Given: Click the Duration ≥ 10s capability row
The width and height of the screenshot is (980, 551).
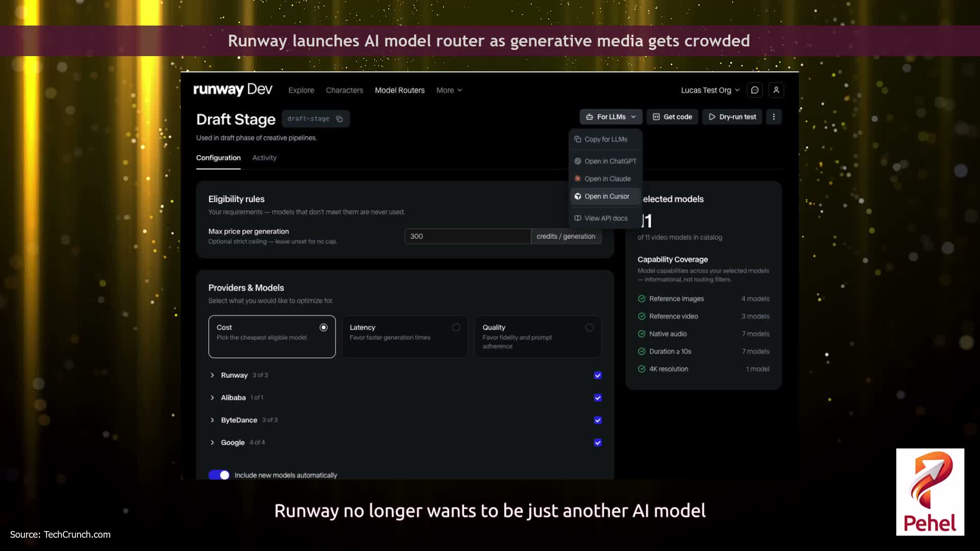Looking at the screenshot, I should click(703, 352).
